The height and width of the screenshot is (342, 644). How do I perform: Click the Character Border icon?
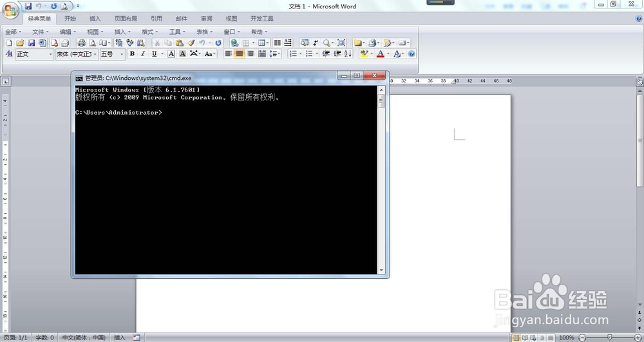point(171,54)
